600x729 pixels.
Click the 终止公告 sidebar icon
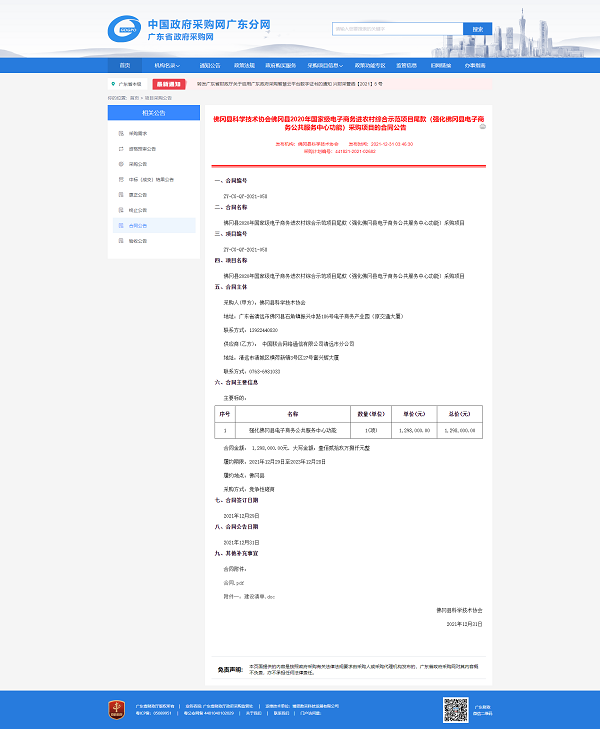pyautogui.click(x=121, y=210)
